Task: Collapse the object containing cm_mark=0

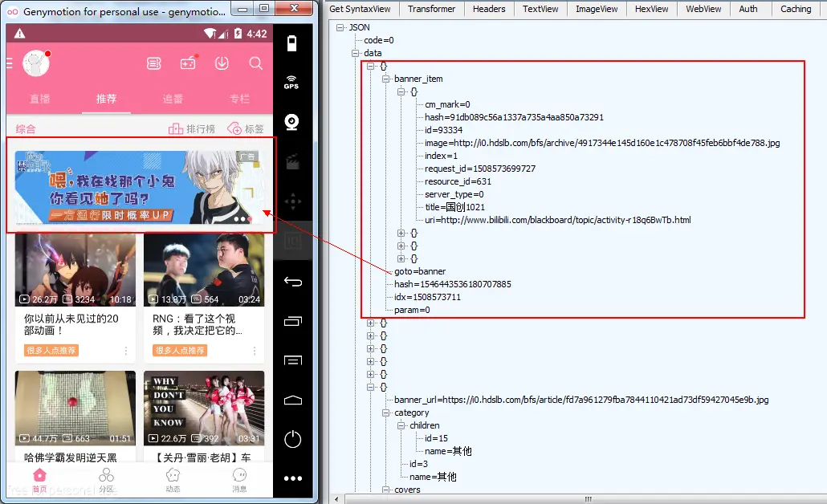Action: coord(401,91)
